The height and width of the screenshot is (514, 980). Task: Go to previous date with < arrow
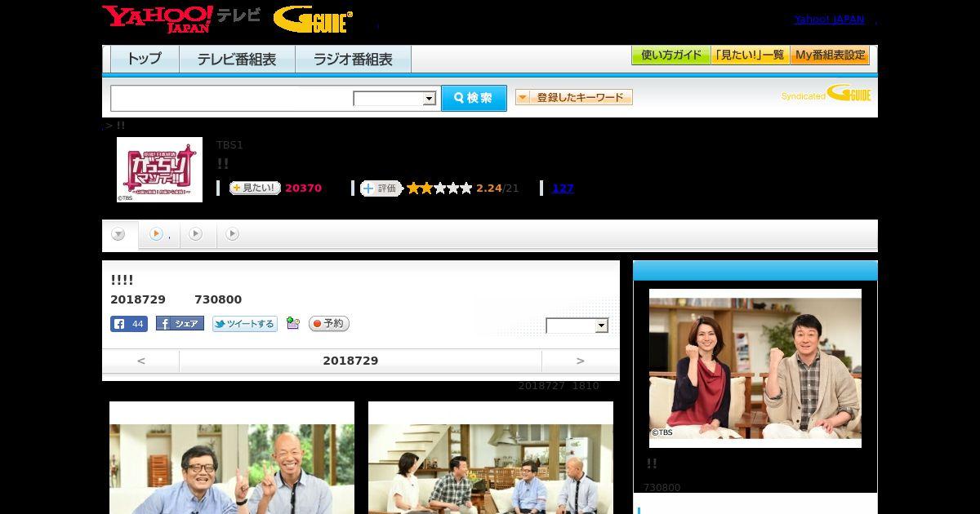(141, 361)
